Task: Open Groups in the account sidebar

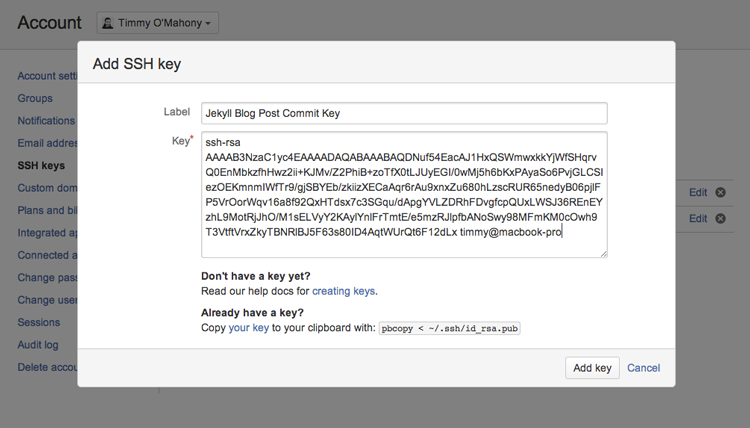Action: coord(35,98)
